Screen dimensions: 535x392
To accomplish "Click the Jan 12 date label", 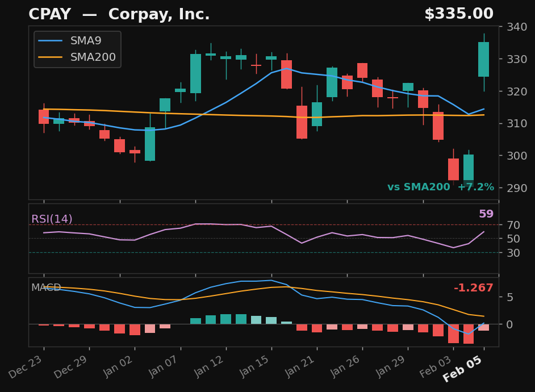I will tap(208, 366).
